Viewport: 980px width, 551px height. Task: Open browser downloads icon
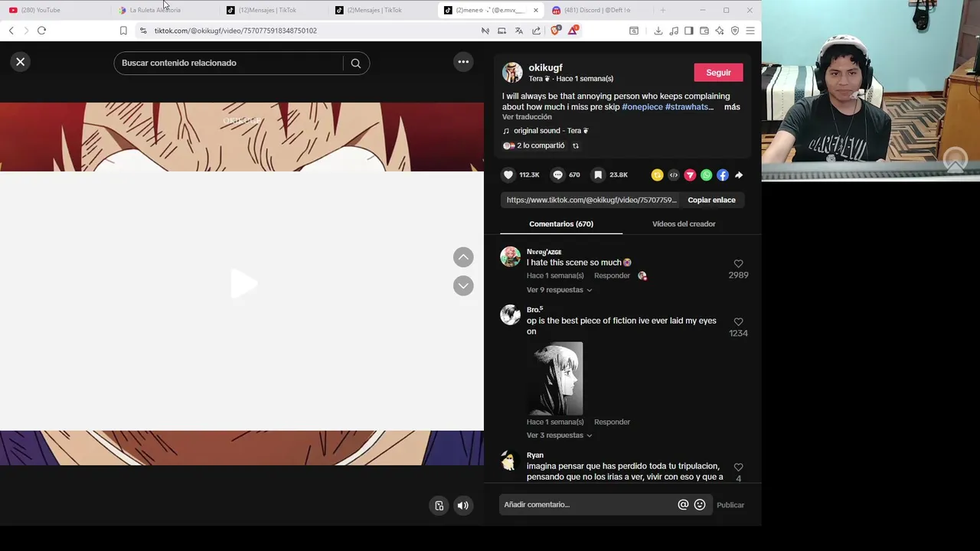pos(658,31)
